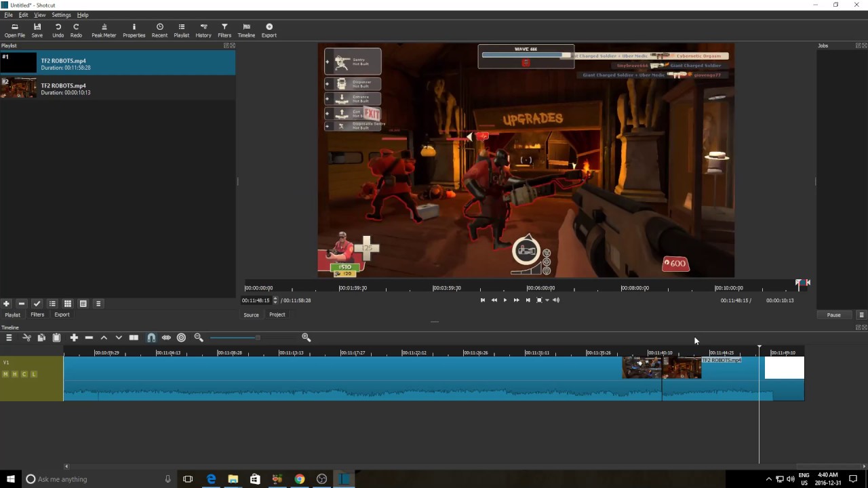Viewport: 868px width, 488px height.
Task: Switch the player to the Source tab
Action: (x=251, y=314)
